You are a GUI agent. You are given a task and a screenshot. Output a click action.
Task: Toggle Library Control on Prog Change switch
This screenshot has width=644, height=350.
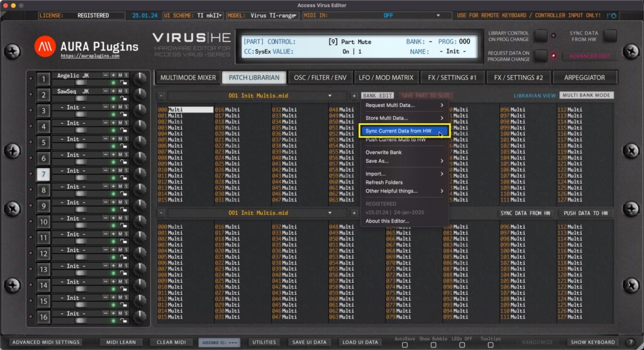[541, 36]
